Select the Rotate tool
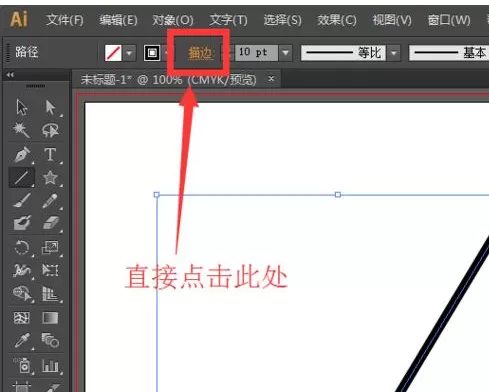Image resolution: width=489 pixels, height=392 pixels. click(22, 248)
